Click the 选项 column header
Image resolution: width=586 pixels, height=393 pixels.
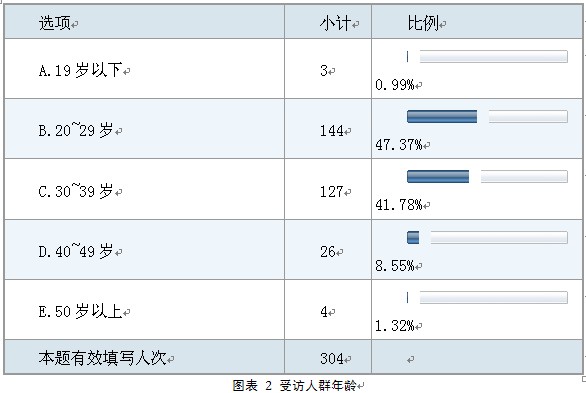[x=55, y=23]
